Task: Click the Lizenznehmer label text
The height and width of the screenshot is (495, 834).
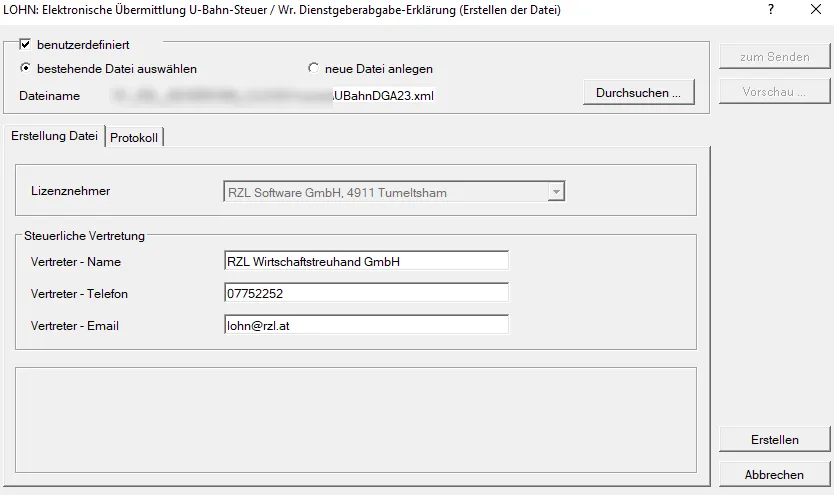Action: click(x=70, y=191)
